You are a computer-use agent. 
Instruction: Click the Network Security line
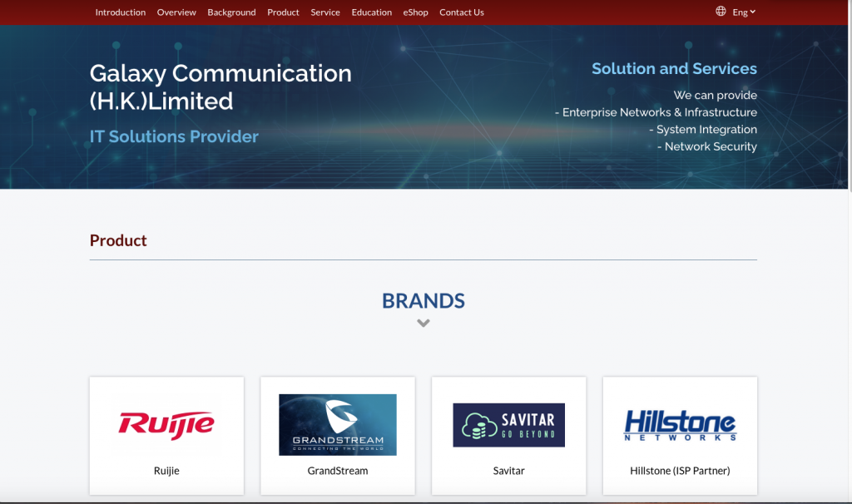pos(707,146)
